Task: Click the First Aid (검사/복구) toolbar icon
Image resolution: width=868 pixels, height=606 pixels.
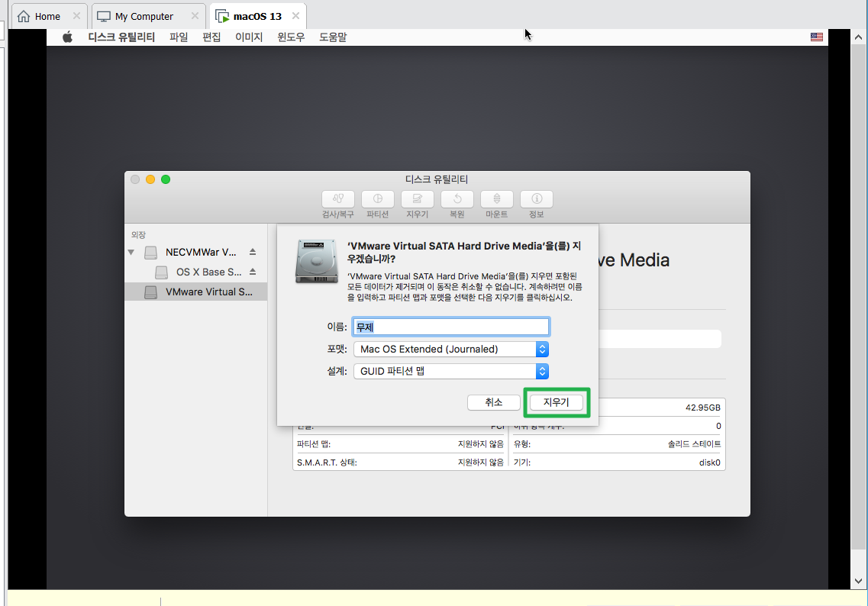Action: tap(337, 198)
